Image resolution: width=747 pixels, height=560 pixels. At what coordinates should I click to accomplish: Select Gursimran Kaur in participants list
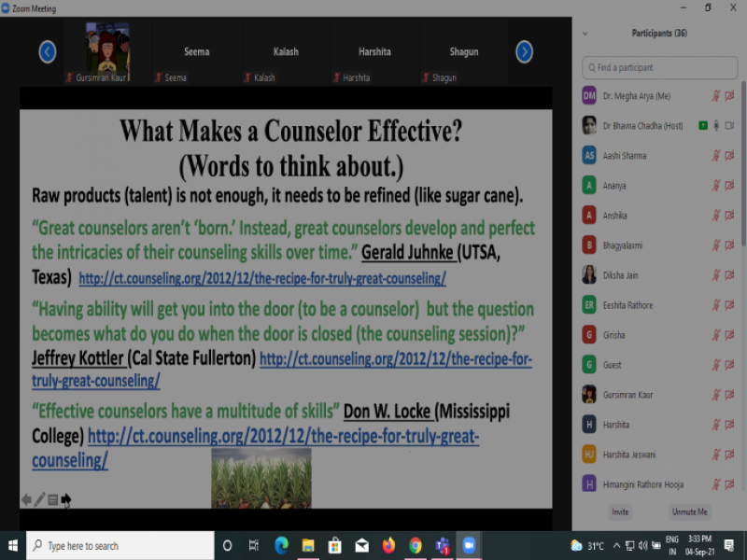[627, 395]
